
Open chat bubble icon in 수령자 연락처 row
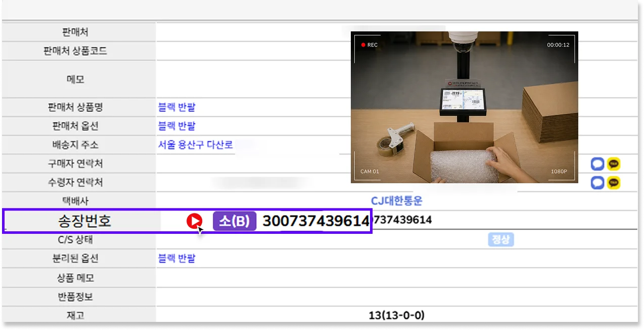(597, 183)
